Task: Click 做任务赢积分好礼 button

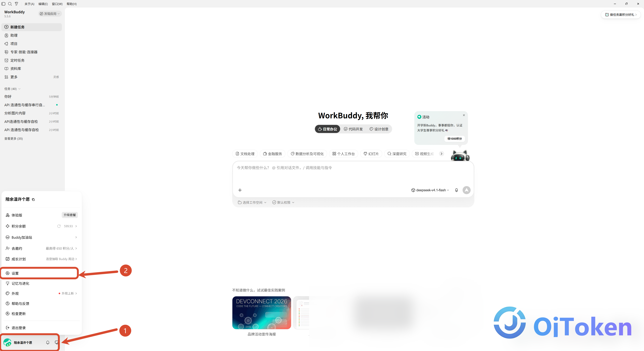Action: coord(621,14)
